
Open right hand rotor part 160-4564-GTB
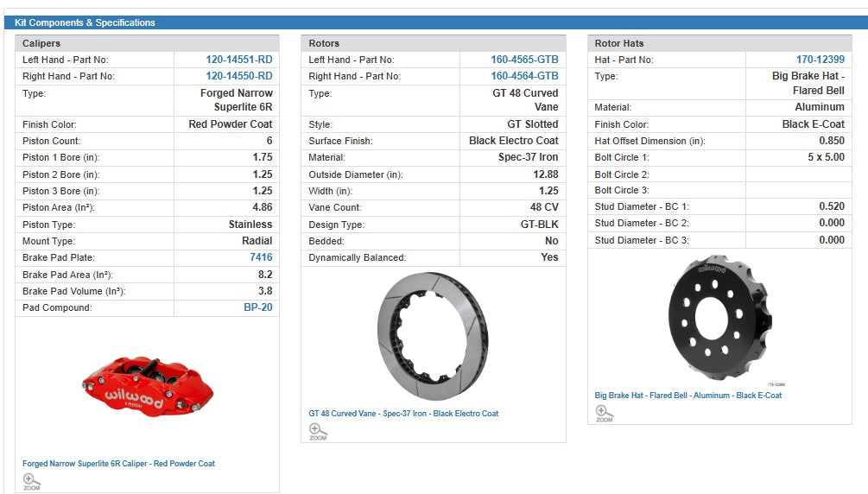(524, 76)
